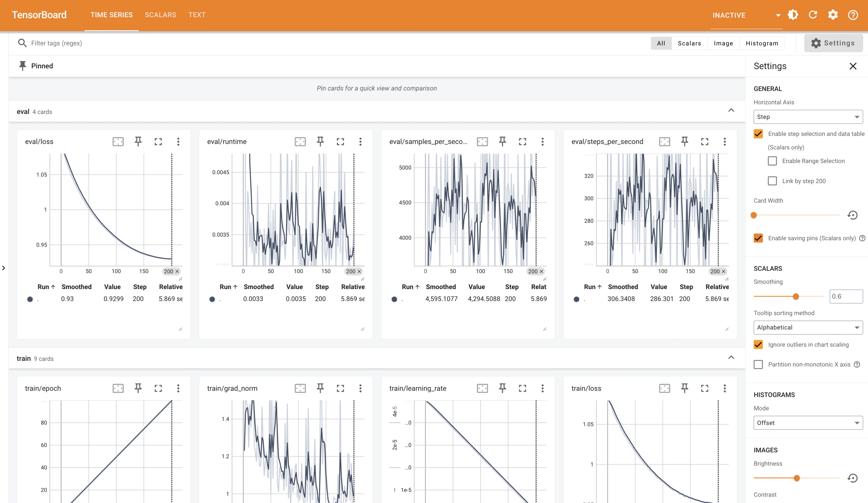Uncheck Enable saving pins option

pos(758,238)
